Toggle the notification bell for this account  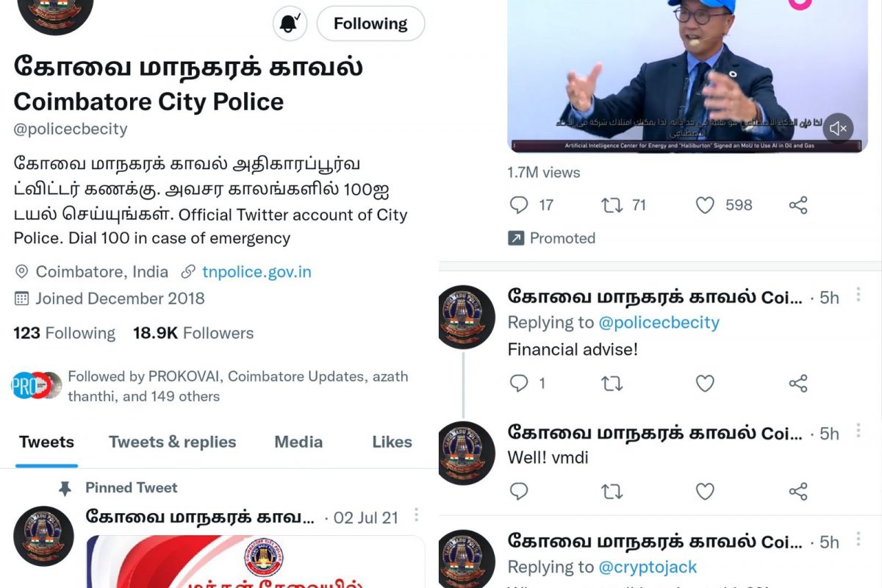(290, 24)
